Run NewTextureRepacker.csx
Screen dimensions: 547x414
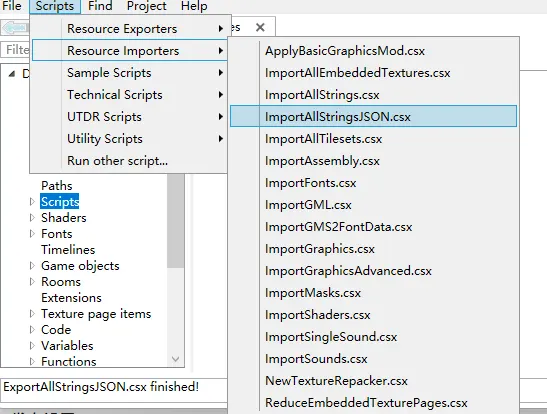coord(373,381)
